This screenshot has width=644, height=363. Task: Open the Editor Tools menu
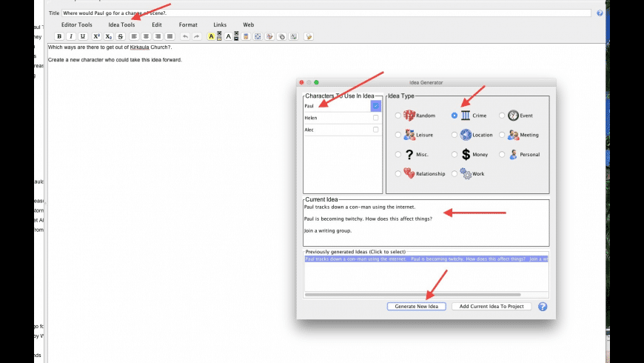[77, 24]
